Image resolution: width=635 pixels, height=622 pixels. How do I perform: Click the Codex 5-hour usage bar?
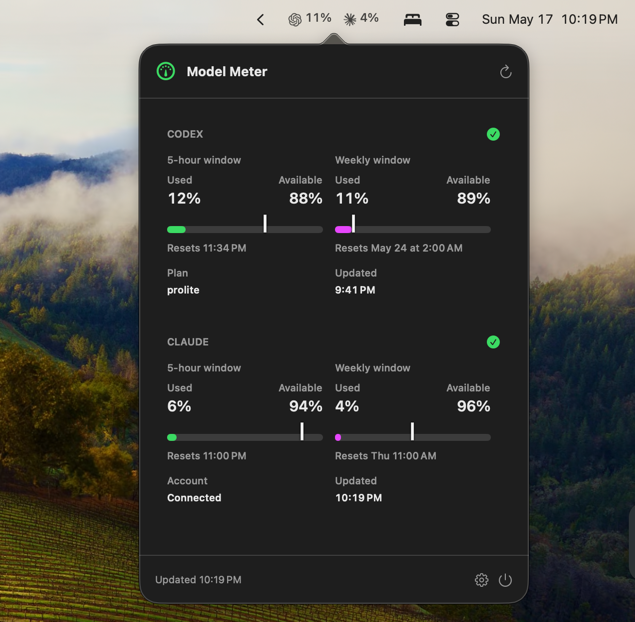pos(245,230)
